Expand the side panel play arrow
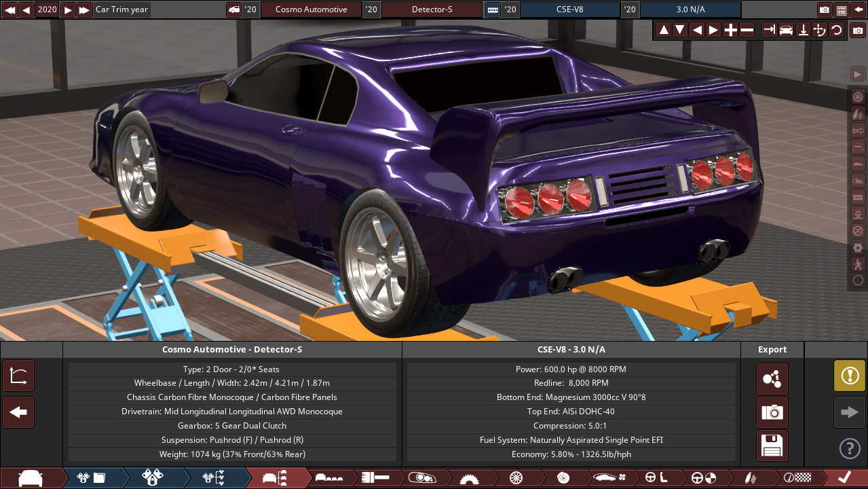Viewport: 868px width, 489px height. coord(858,74)
